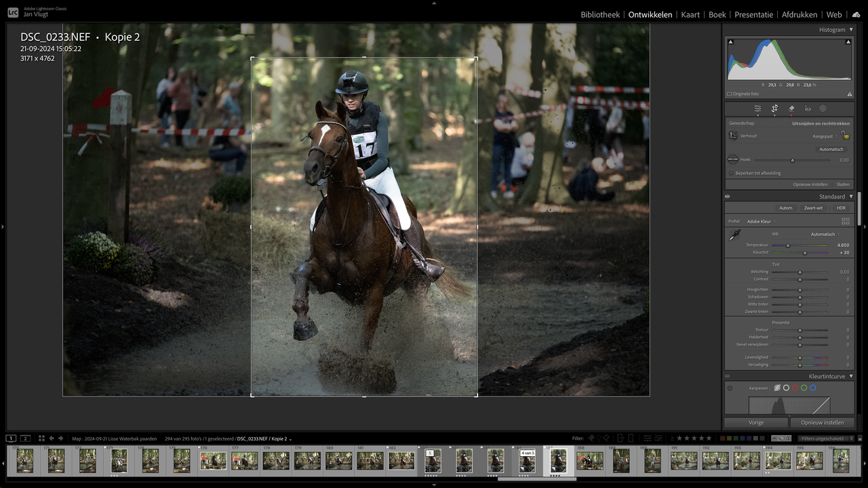Enable Originele foto checkbox

click(730, 94)
